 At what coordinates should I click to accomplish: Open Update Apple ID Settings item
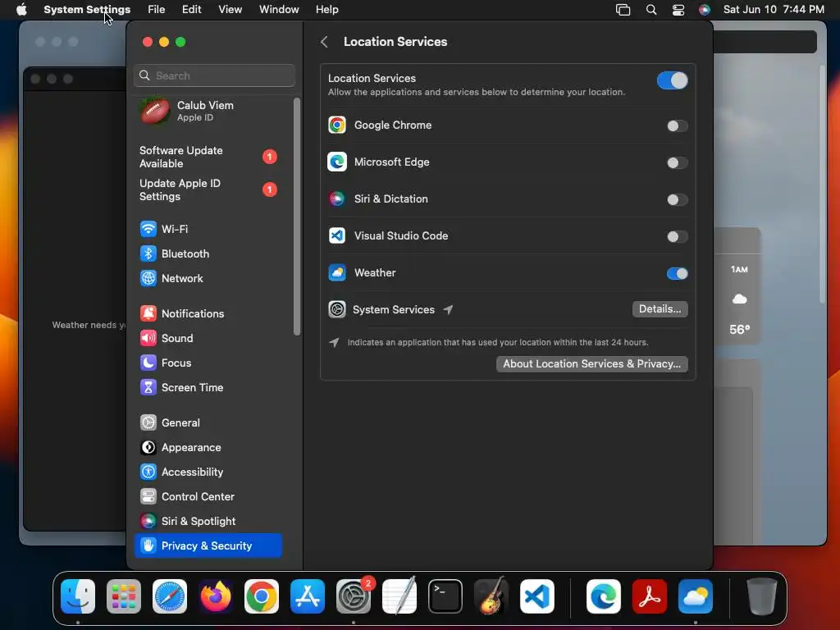coord(208,189)
